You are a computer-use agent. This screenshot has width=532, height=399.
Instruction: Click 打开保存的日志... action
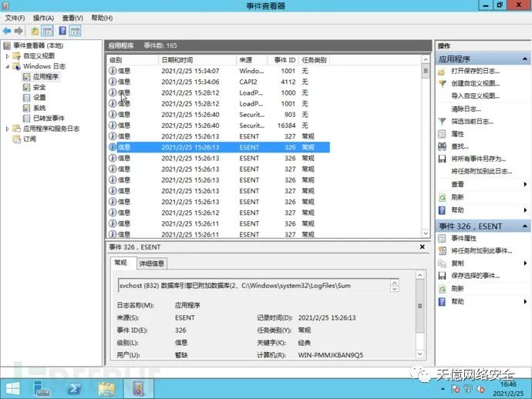475,71
